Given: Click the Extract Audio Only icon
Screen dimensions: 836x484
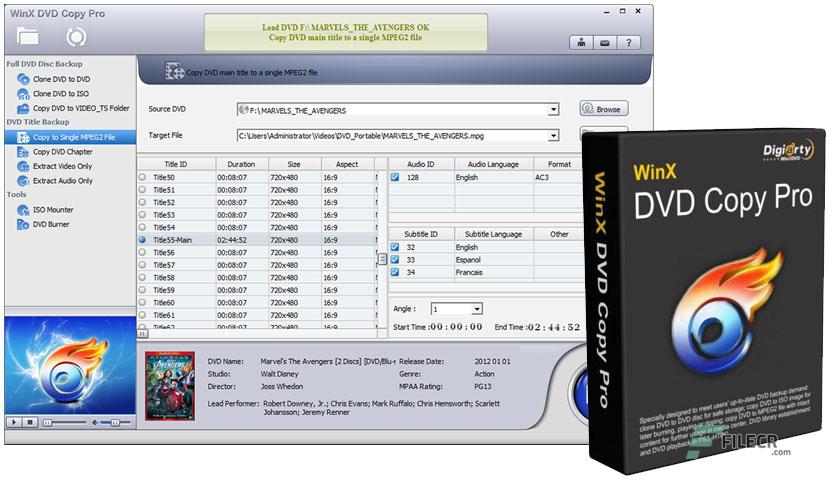Looking at the screenshot, I should (x=23, y=181).
